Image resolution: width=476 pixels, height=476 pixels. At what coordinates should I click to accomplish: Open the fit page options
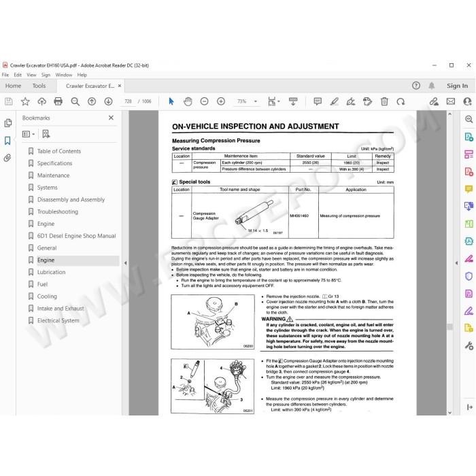click(x=274, y=101)
